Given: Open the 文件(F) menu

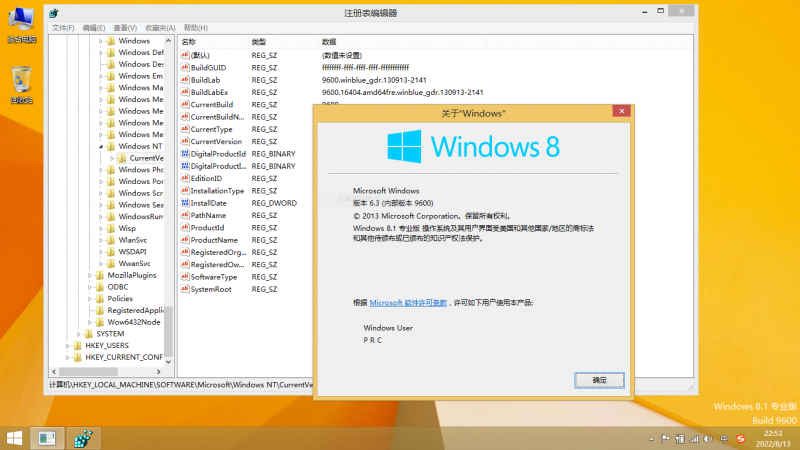Looking at the screenshot, I should coord(63,28).
